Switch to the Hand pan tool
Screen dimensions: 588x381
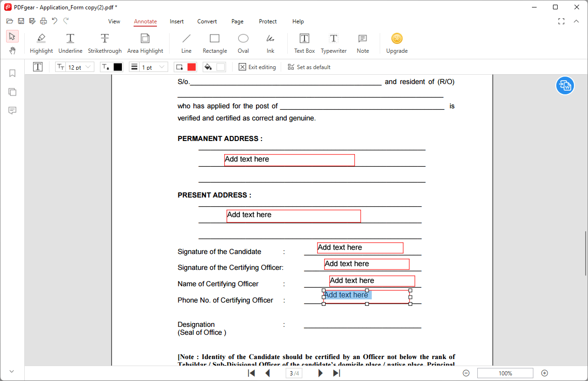[12, 50]
